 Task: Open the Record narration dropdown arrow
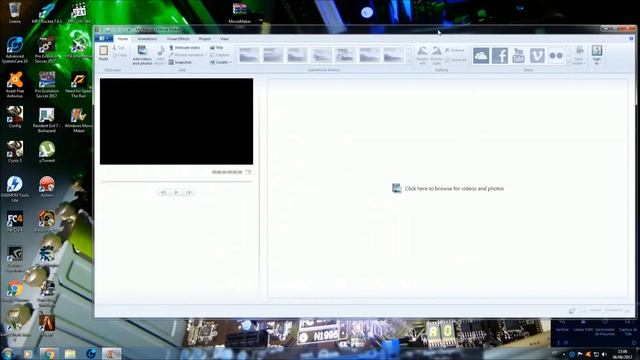click(x=206, y=55)
